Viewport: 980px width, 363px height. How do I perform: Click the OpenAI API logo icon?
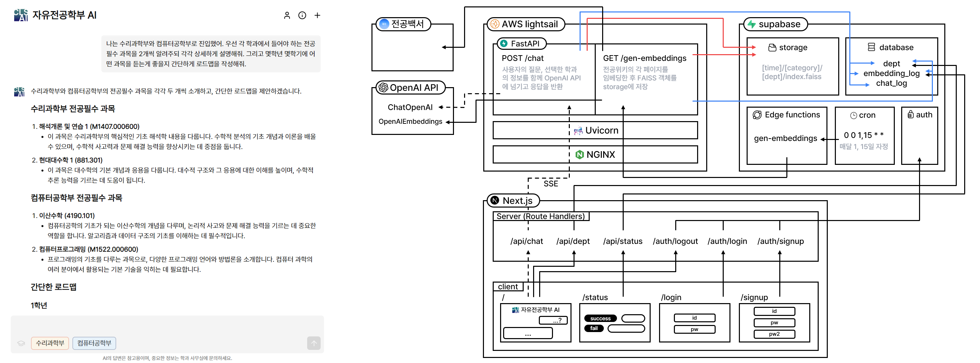pyautogui.click(x=383, y=87)
